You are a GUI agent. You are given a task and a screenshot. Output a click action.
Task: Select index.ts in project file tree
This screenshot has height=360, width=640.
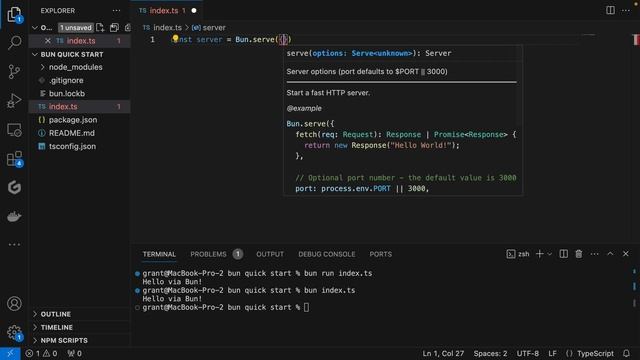point(63,107)
